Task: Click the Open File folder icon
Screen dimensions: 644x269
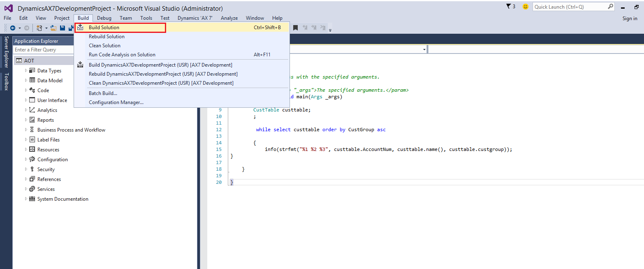Action: tap(53, 28)
